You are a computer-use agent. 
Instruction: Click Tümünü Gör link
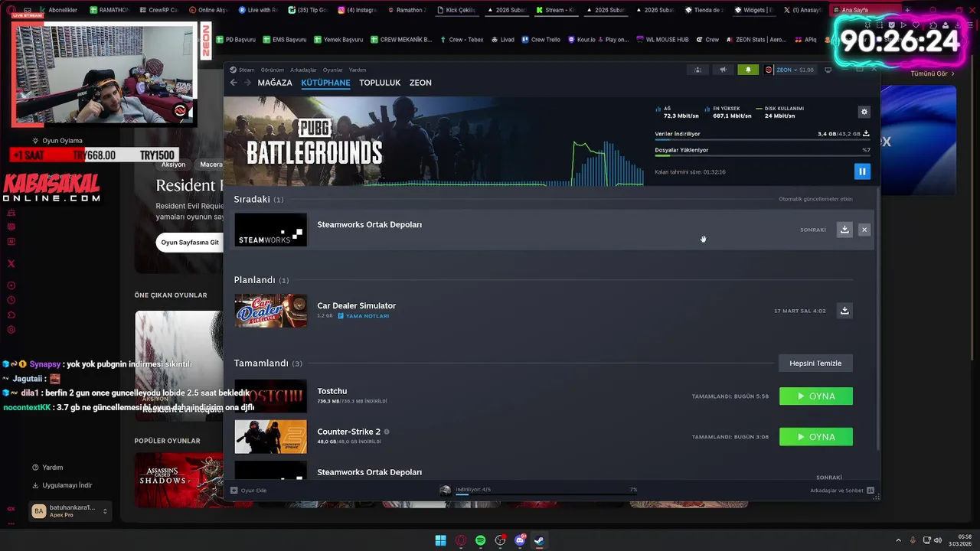(933, 73)
